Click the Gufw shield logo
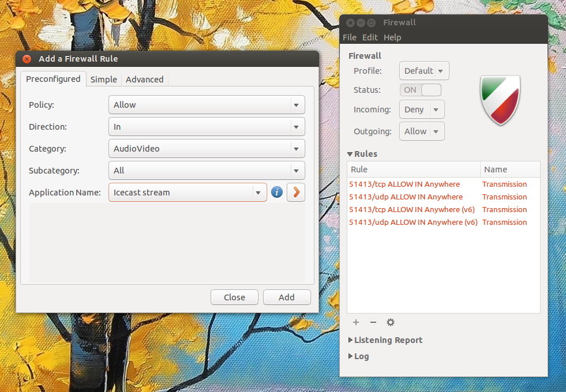Viewport: 566px width, 392px height. pyautogui.click(x=500, y=99)
